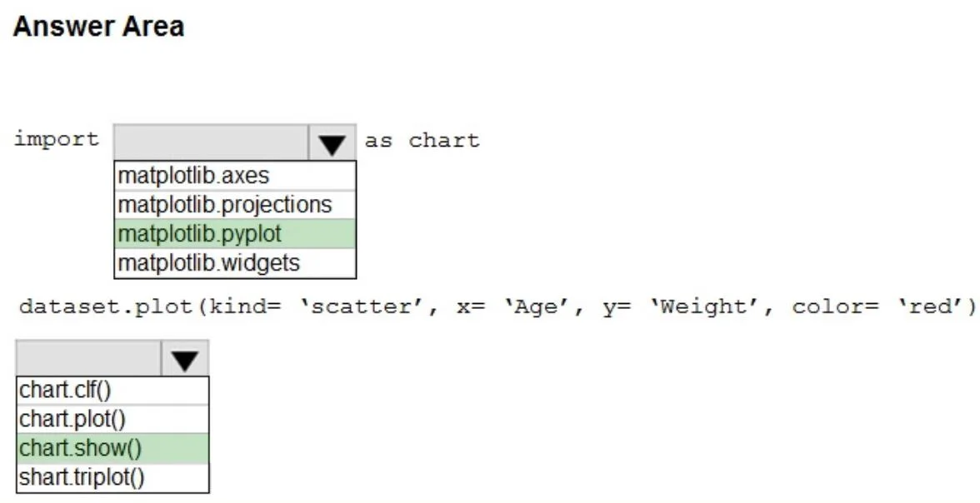Open the second dropdown arrow below dataset.plot
This screenshot has width=980, height=503.
184,359
